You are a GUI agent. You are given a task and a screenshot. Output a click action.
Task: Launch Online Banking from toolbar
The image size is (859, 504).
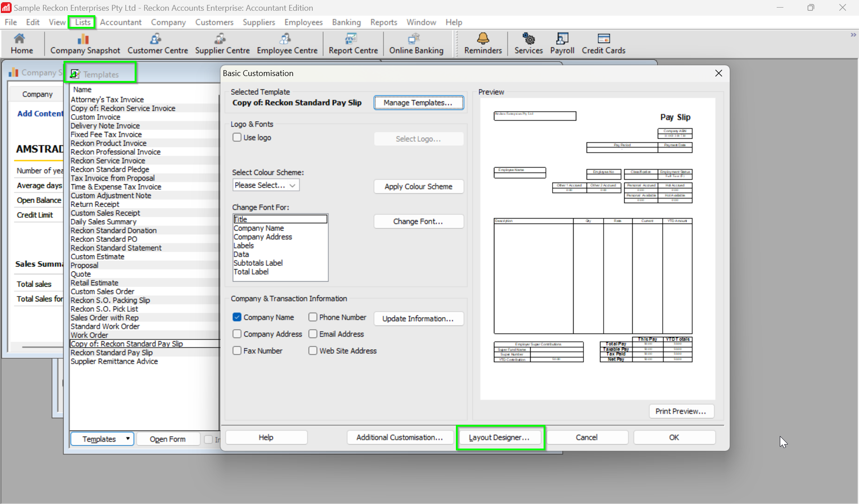pyautogui.click(x=416, y=44)
